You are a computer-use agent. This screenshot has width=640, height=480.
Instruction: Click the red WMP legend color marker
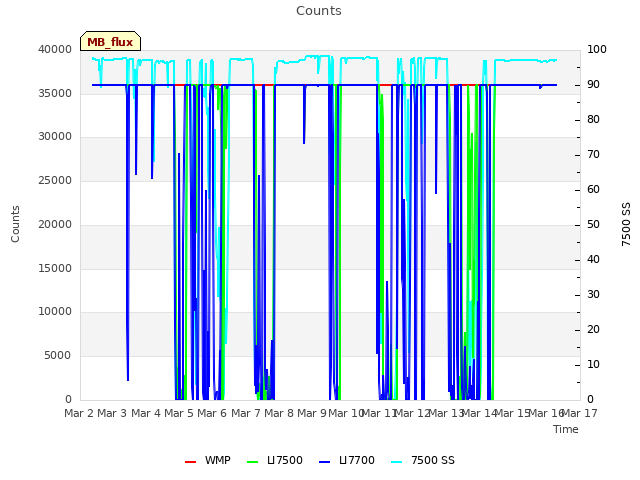(x=190, y=462)
